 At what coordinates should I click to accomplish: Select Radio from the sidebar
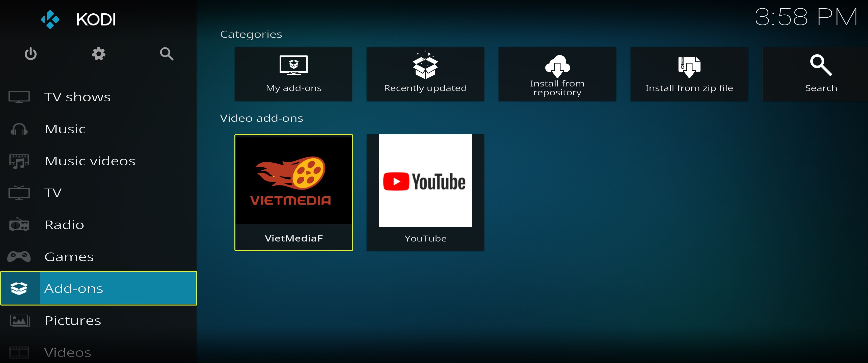coord(98,225)
